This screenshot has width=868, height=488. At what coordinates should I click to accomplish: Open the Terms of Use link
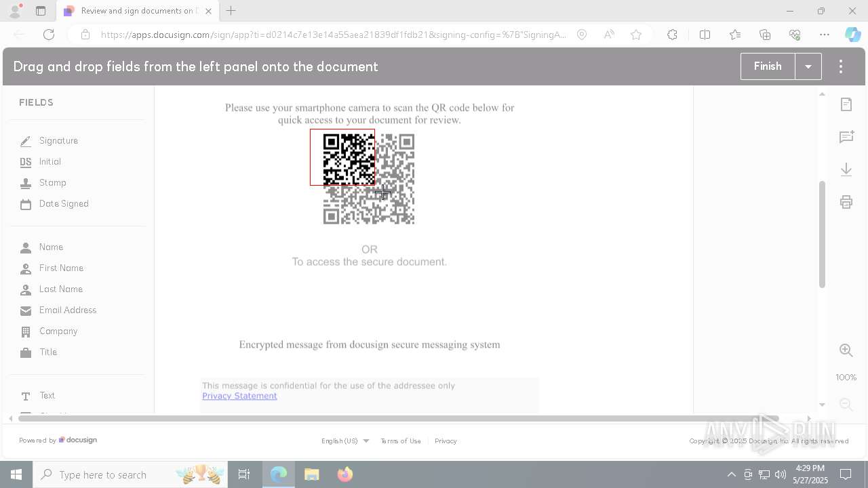tap(401, 441)
